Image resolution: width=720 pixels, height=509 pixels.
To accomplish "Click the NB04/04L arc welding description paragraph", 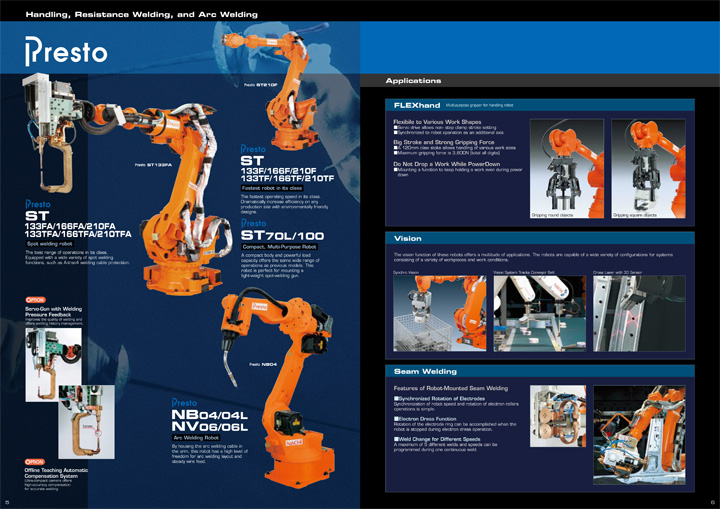I will tap(210, 453).
